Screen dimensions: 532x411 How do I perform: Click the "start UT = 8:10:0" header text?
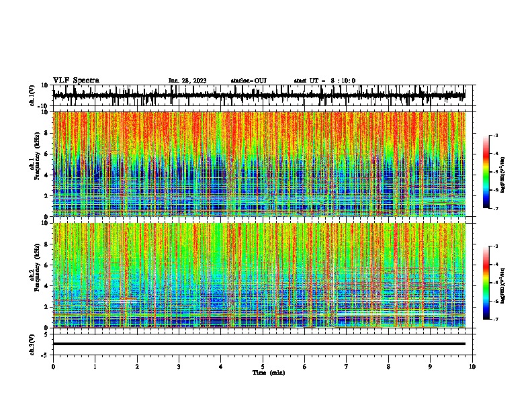[324, 81]
